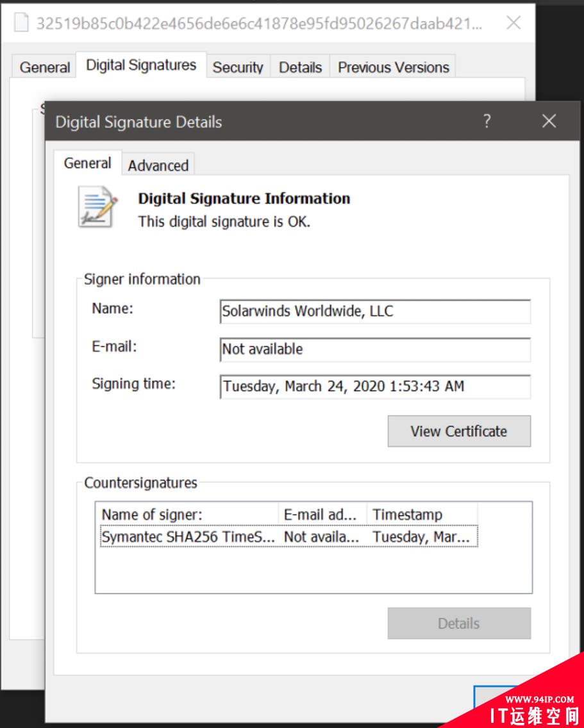
Task: Close the file properties window
Action: [x=513, y=23]
